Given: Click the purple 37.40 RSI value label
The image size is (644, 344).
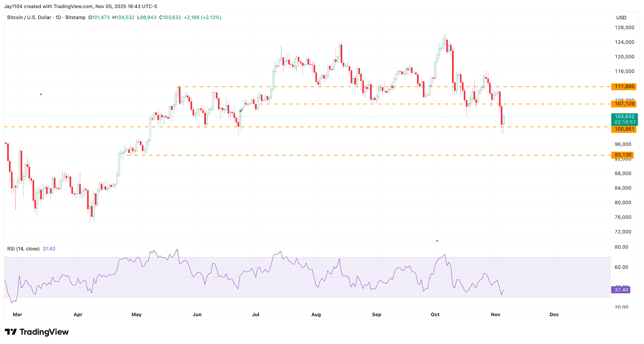Looking at the screenshot, I should click(621, 290).
